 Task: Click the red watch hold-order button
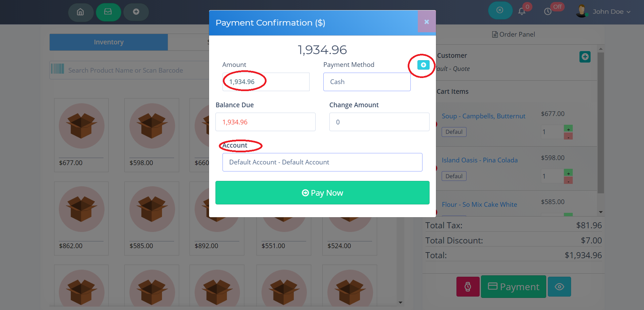(x=468, y=287)
